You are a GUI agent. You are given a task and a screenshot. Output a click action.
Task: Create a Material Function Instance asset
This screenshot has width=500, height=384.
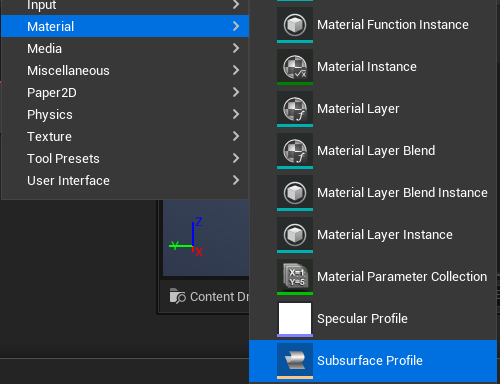click(x=373, y=25)
